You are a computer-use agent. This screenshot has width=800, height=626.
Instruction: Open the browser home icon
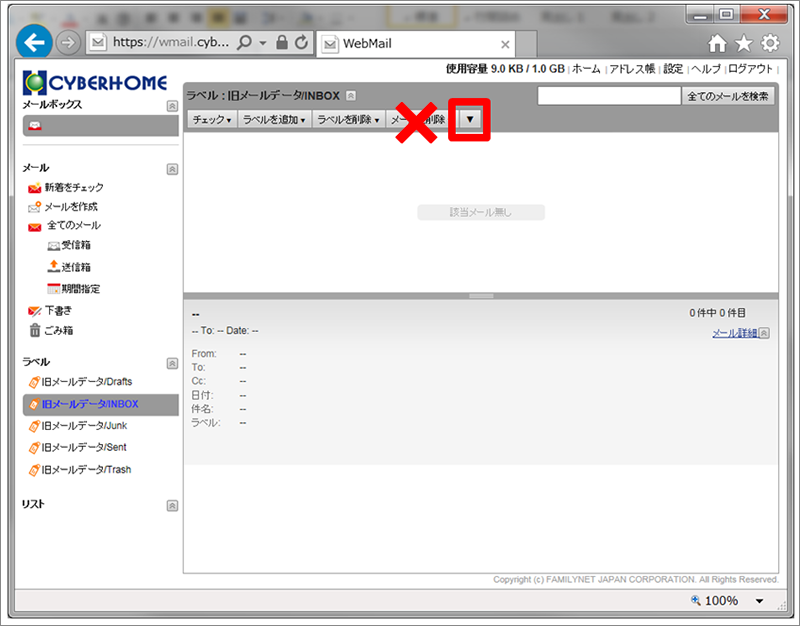pos(717,44)
